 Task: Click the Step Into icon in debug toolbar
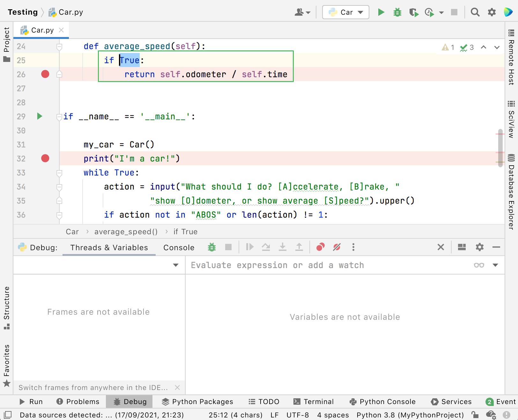click(x=283, y=247)
